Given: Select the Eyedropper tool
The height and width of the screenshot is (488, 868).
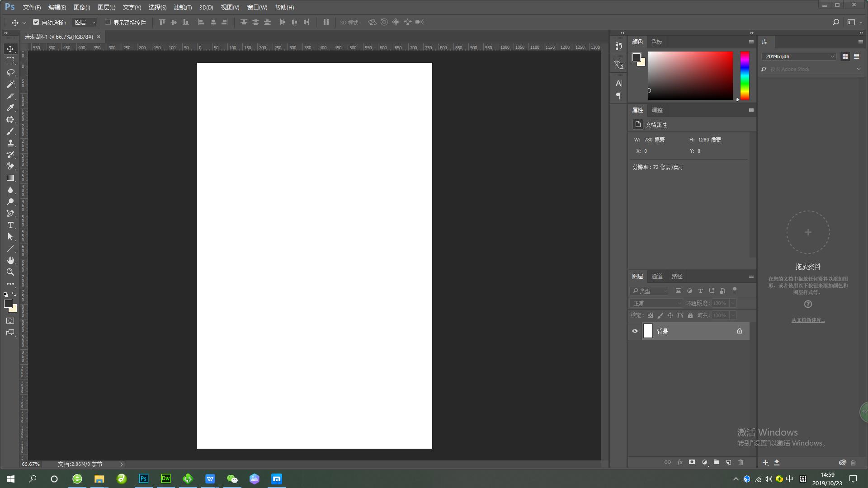Looking at the screenshot, I should (x=10, y=108).
